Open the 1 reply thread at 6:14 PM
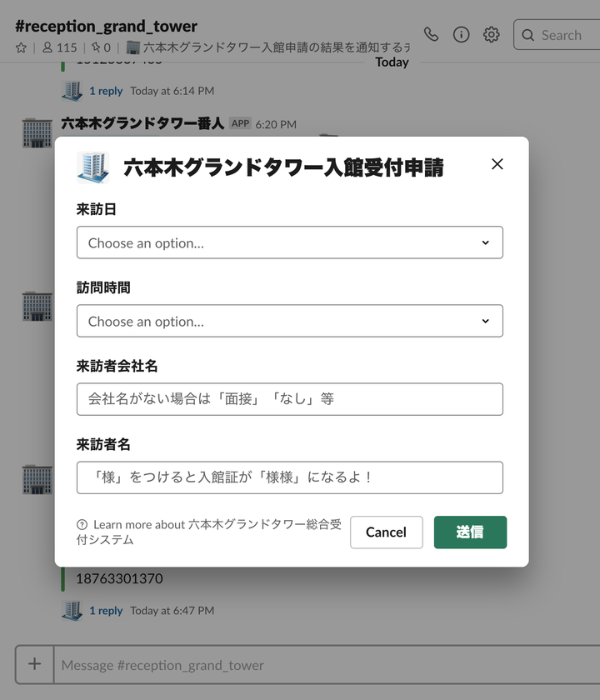Screen dimensions: 600x700 click(106, 91)
